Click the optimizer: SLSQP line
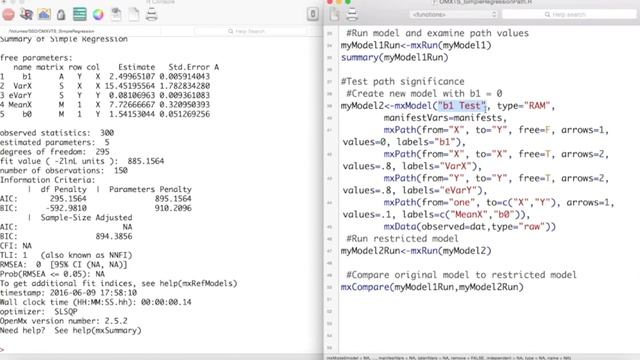 tap(39, 311)
